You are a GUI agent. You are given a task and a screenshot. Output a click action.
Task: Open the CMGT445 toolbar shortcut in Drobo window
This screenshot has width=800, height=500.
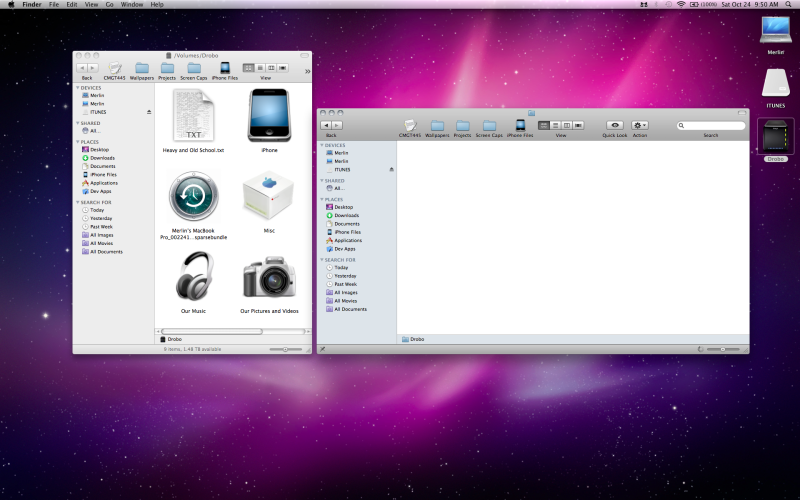click(115, 68)
